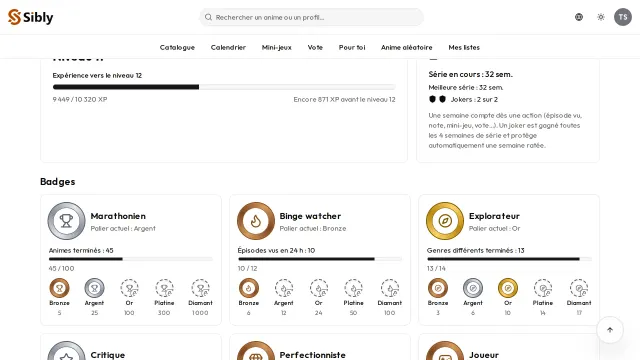Click 'Meilleure série : 32 sem.'

click(466, 87)
